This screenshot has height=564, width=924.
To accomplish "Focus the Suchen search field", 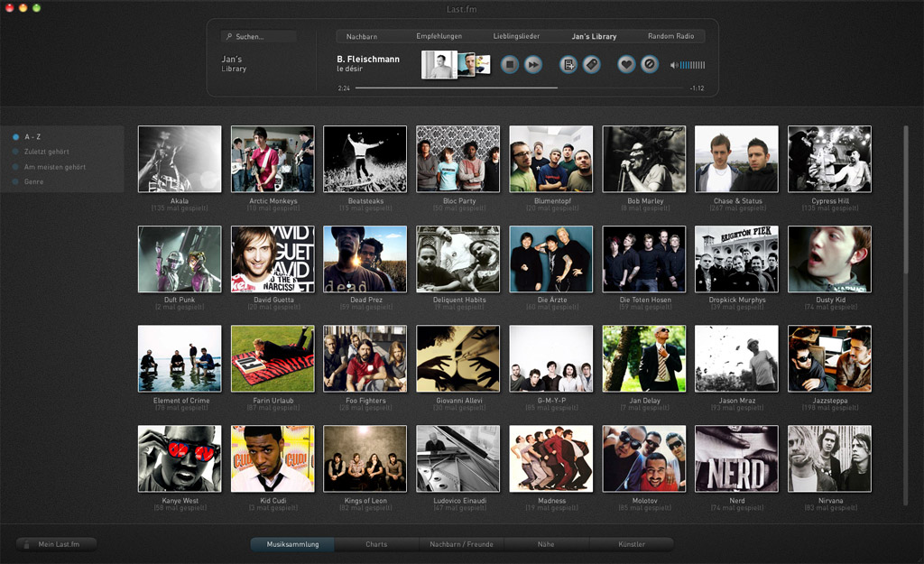I will 258,36.
